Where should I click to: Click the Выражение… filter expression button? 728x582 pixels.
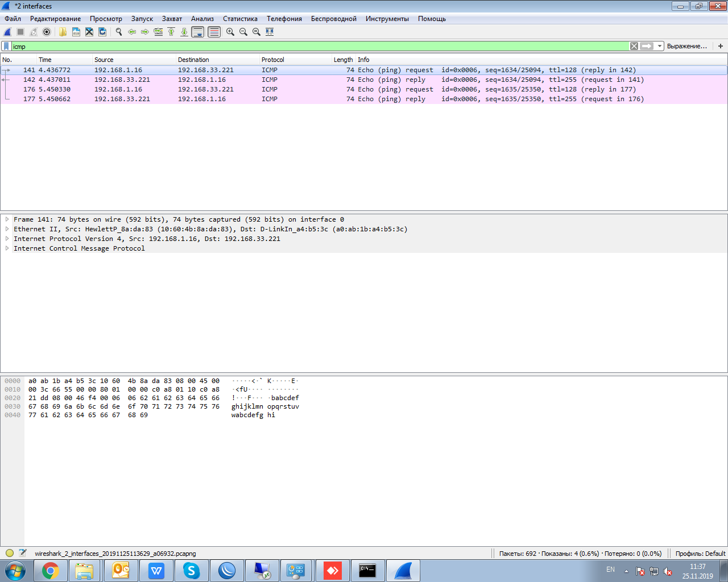point(687,46)
